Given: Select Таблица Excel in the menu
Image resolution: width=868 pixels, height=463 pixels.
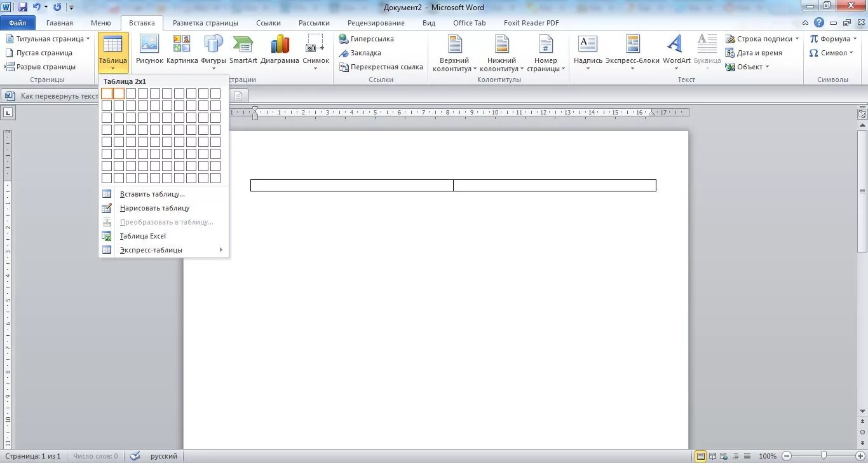Looking at the screenshot, I should (x=164, y=236).
